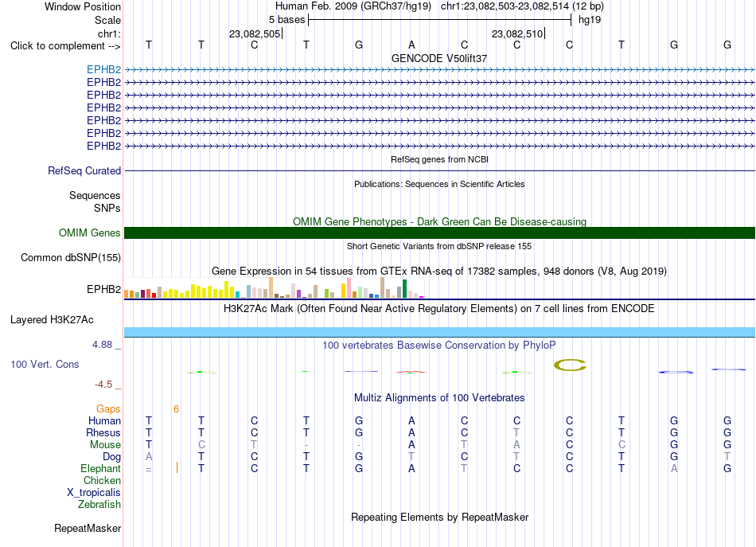756x547 pixels.
Task: Click the H3K27Ac Mark ENCODE track title
Action: [x=439, y=309]
